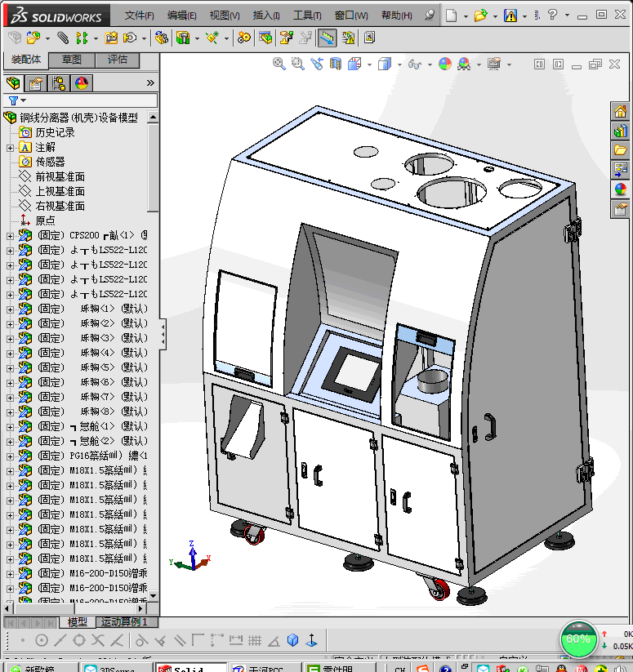Open the PropertyManager tab icon
Image resolution: width=633 pixels, height=672 pixels.
pos(35,83)
